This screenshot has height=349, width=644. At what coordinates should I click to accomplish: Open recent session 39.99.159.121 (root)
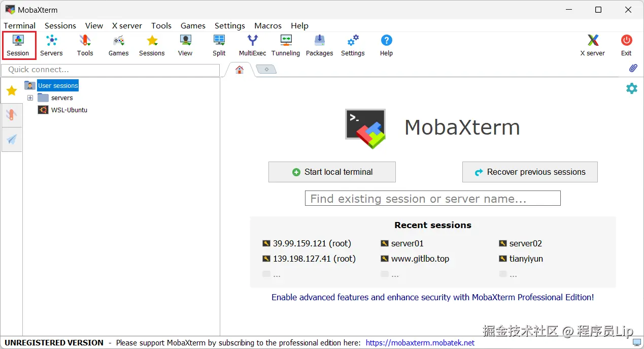click(x=307, y=243)
